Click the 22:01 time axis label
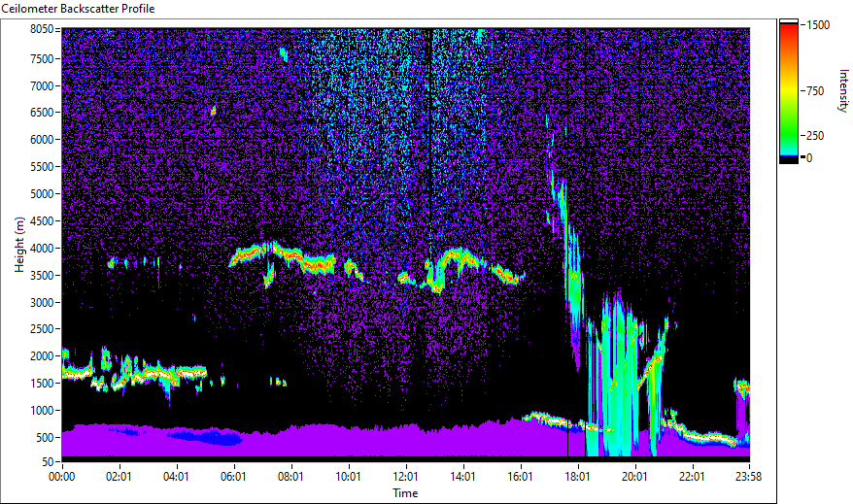Screen dimensions: 853x504 pyautogui.click(x=692, y=477)
